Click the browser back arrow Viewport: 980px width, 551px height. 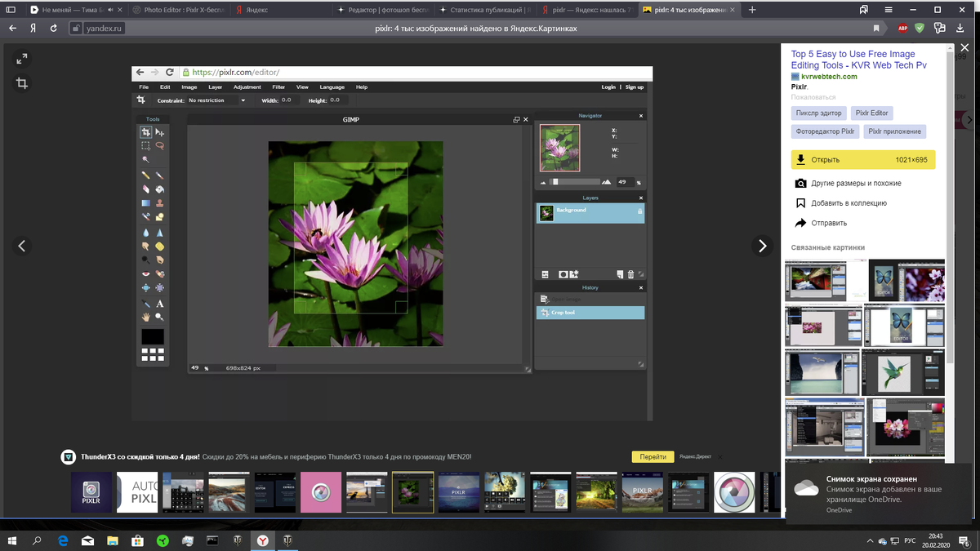[12, 28]
